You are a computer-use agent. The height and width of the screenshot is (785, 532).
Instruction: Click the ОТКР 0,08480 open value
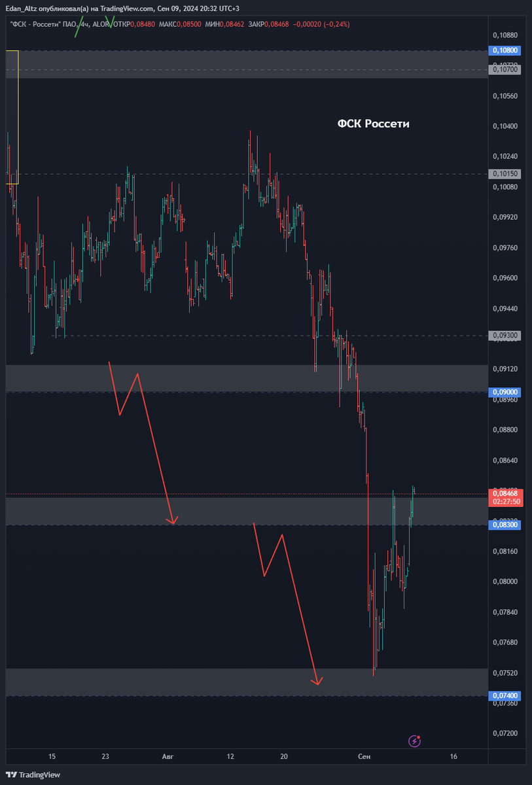(x=134, y=24)
